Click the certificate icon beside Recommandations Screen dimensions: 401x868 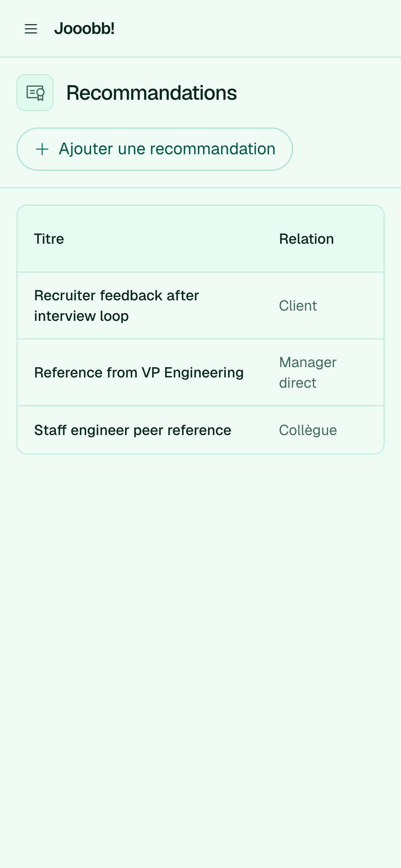coord(35,93)
